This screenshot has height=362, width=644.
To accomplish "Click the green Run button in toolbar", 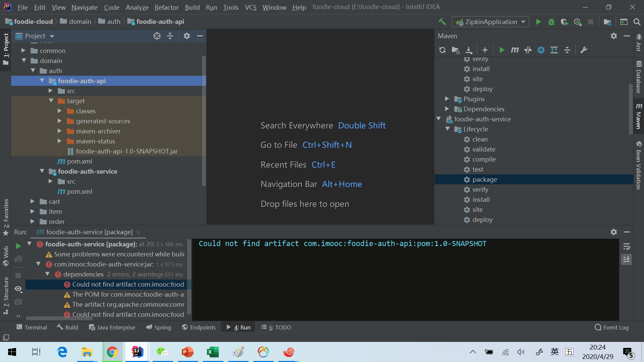I will pyautogui.click(x=538, y=21).
